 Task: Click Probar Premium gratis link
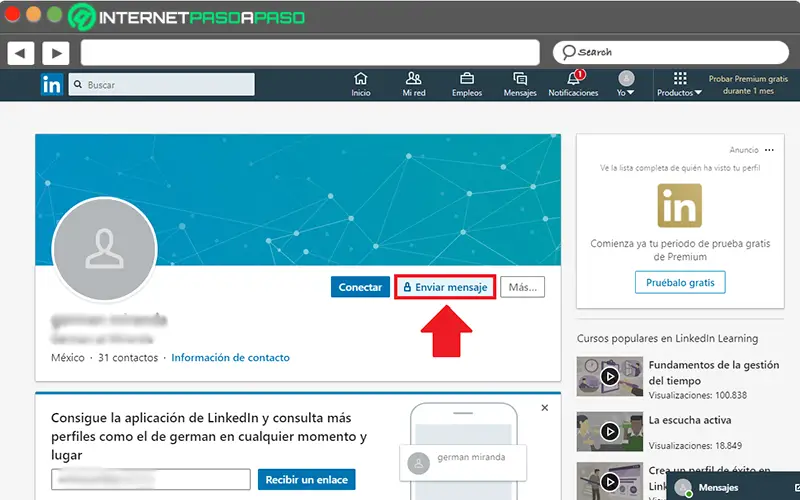click(x=748, y=85)
